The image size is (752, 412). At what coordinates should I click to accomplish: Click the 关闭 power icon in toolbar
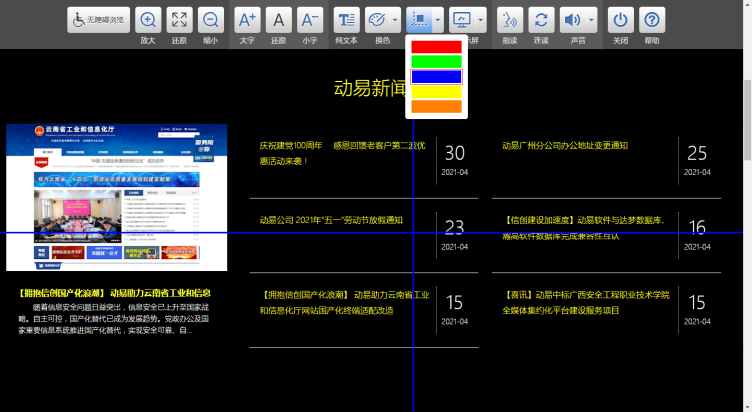(x=621, y=20)
